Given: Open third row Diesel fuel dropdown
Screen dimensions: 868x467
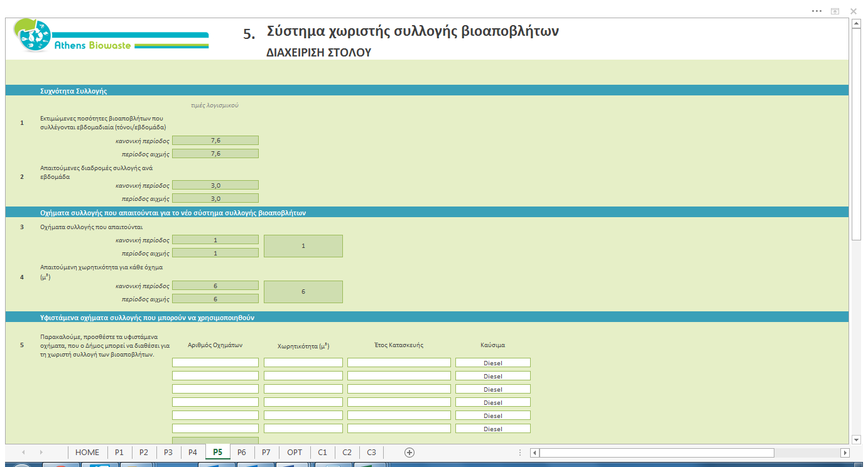Looking at the screenshot, I should coord(493,389).
